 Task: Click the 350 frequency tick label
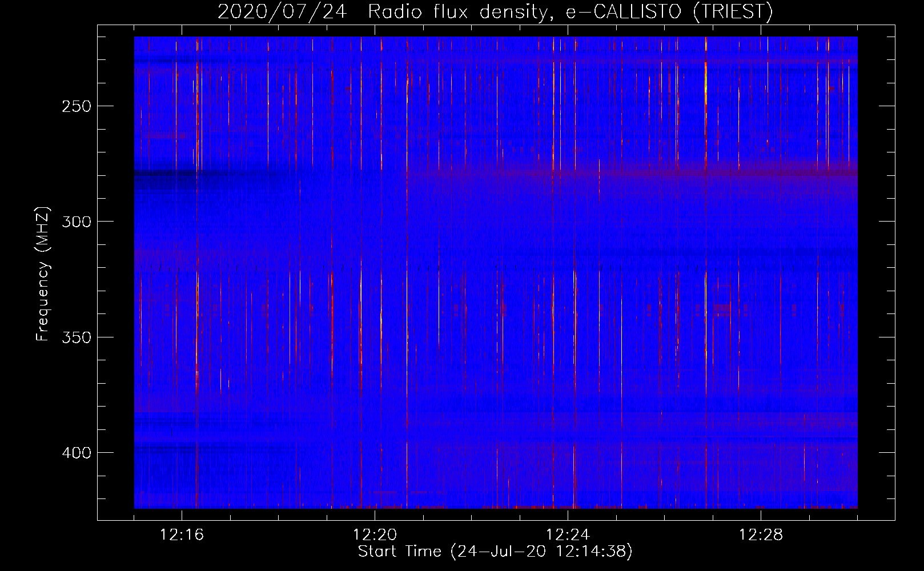point(77,337)
